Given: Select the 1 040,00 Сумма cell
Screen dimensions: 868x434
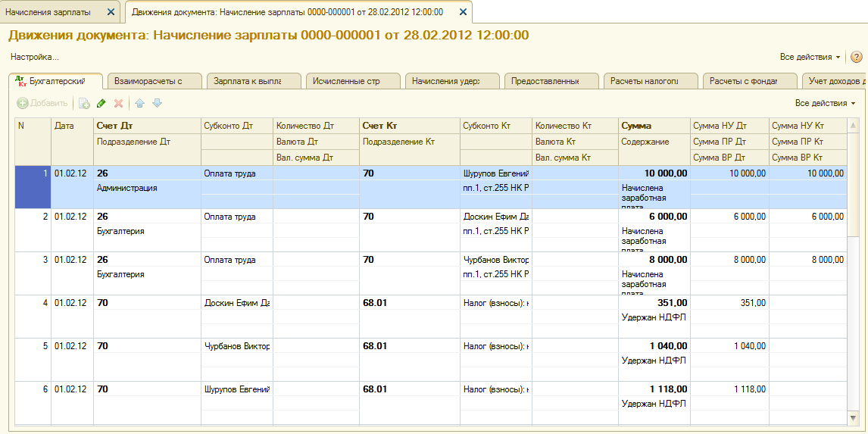Looking at the screenshot, I should [654, 346].
